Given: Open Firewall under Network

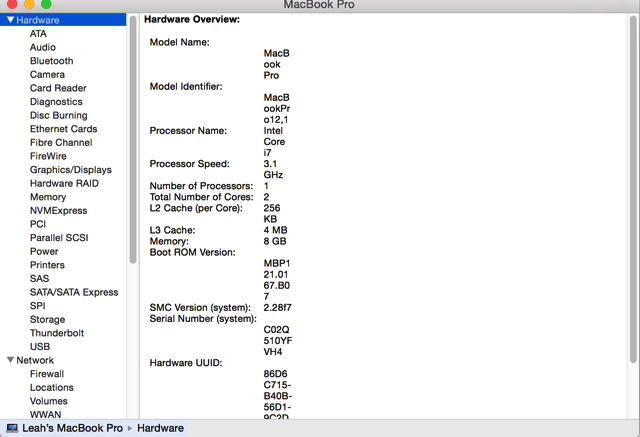Looking at the screenshot, I should click(47, 374).
